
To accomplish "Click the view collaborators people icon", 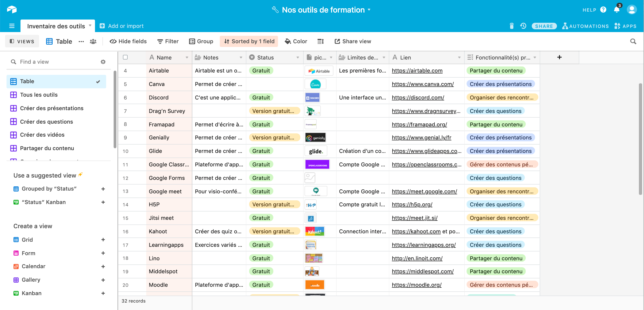I will click(93, 41).
